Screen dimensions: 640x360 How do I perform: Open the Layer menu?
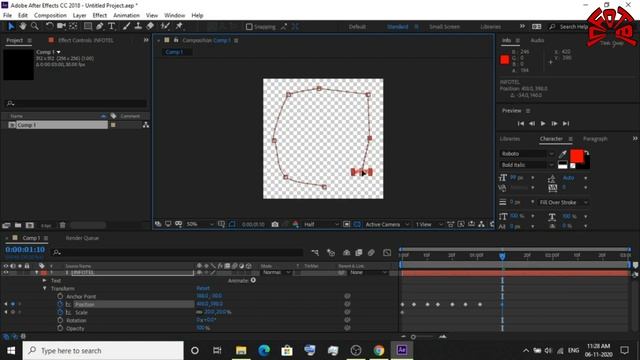click(79, 15)
